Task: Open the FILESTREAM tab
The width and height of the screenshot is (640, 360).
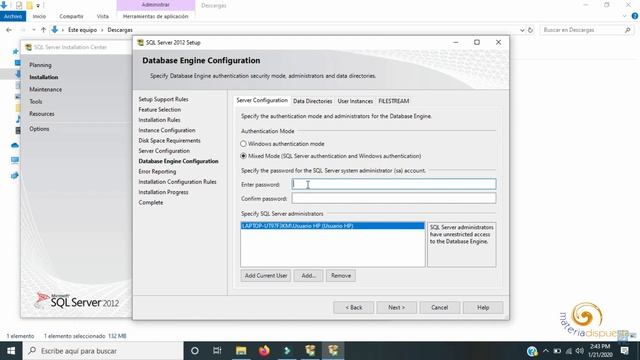Action: click(x=393, y=101)
